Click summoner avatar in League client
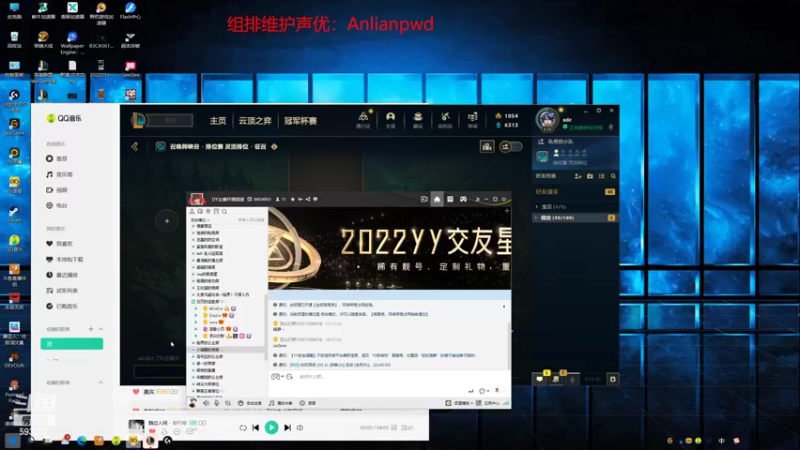Viewport: 800px width, 450px height. point(547,120)
